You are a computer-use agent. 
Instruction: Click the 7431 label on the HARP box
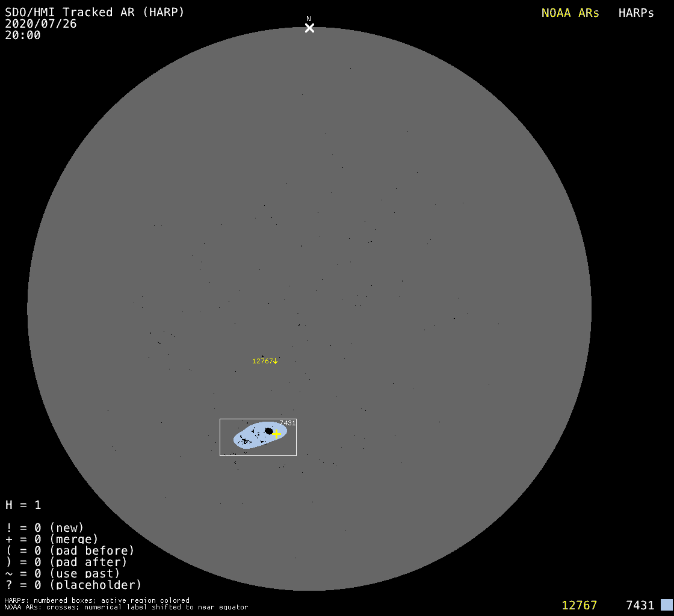point(287,423)
